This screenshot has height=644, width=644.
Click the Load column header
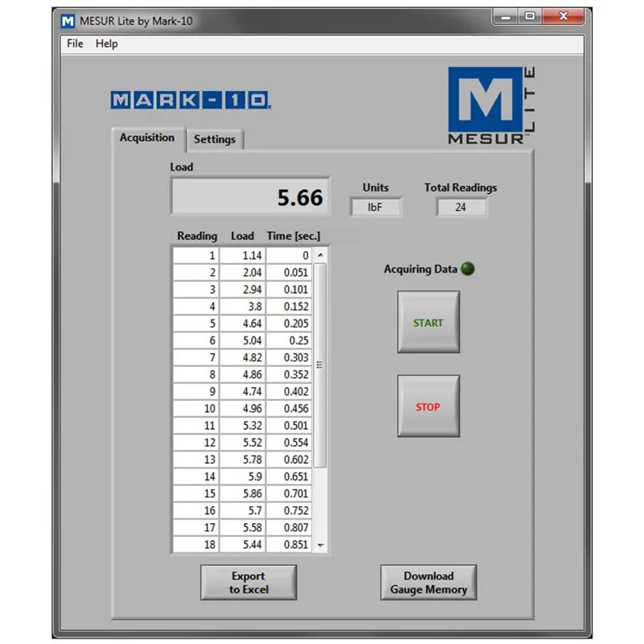click(x=242, y=236)
